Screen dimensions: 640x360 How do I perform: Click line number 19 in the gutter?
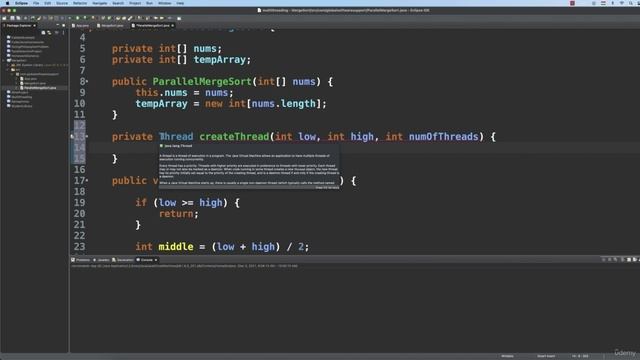click(80, 203)
